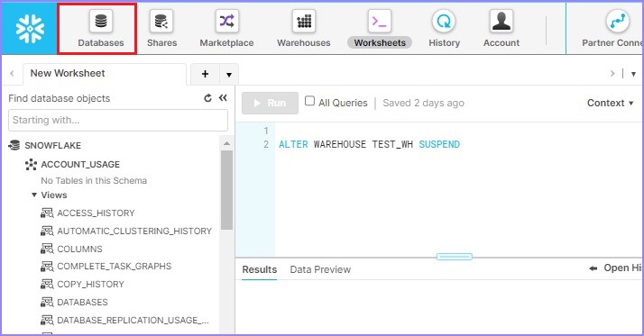The width and height of the screenshot is (644, 336).
Task: Open the worksheet tab dropdown arrow
Action: (229, 74)
